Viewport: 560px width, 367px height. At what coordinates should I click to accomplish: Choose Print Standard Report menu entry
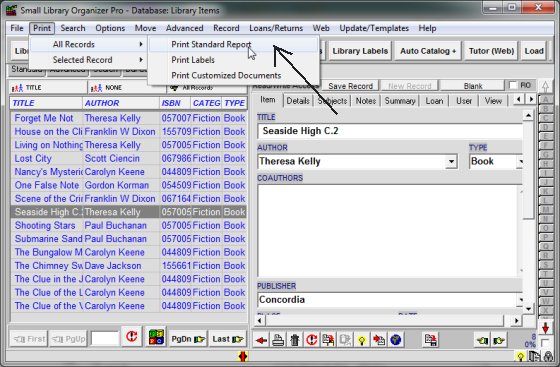click(211, 44)
